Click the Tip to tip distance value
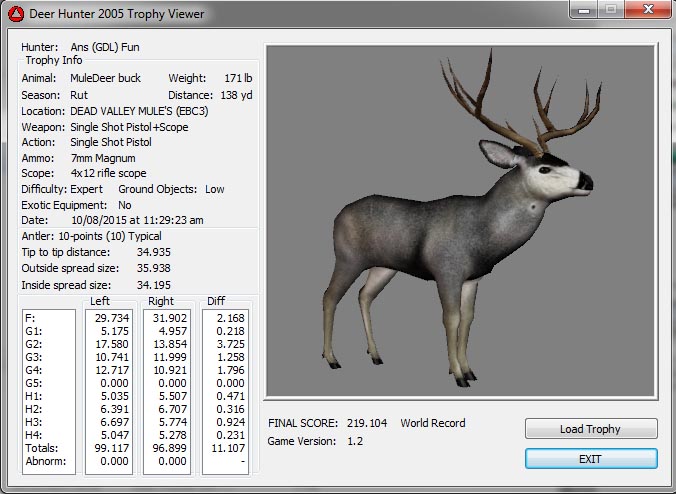Viewport: 676px width, 494px height. pos(153,253)
